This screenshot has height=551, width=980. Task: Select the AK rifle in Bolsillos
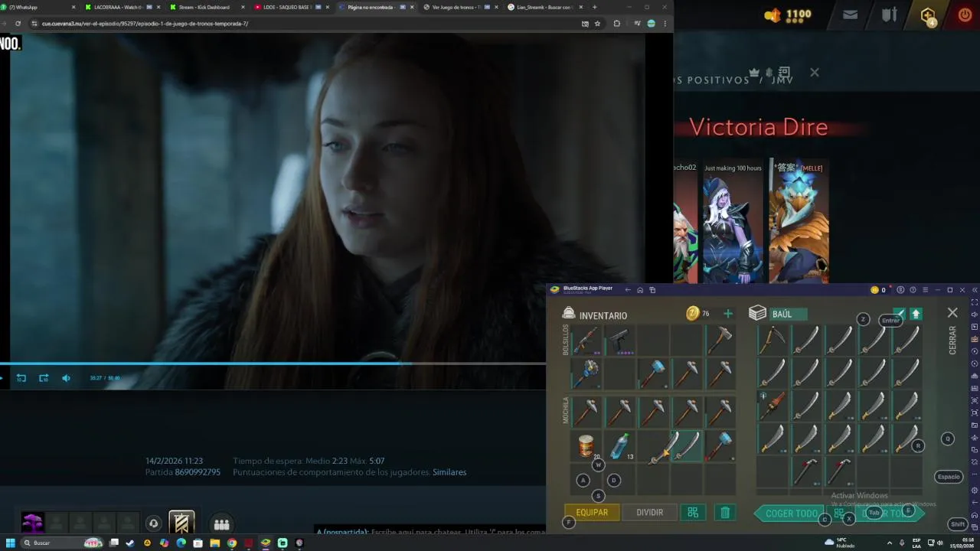tap(586, 341)
